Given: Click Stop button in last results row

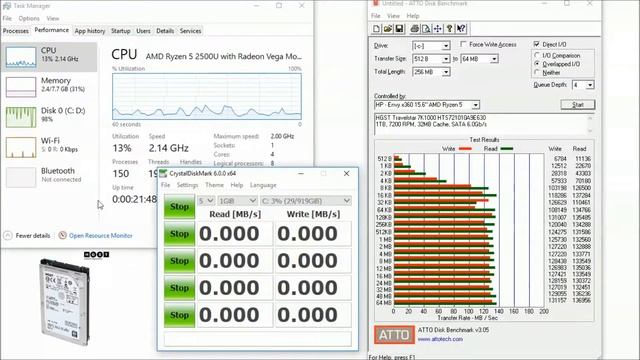Looking at the screenshot, I should [x=179, y=315].
